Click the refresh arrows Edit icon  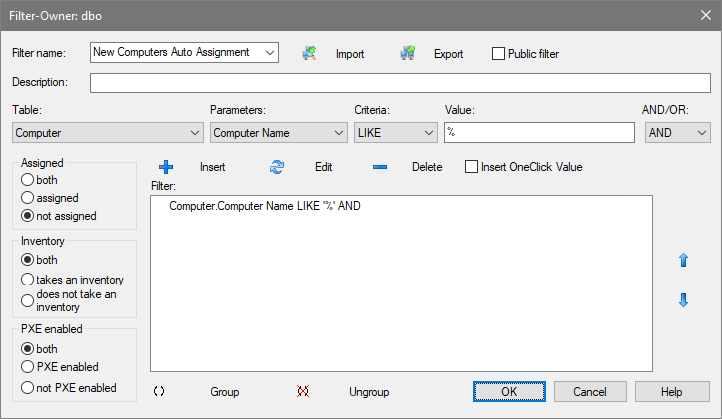(x=277, y=167)
